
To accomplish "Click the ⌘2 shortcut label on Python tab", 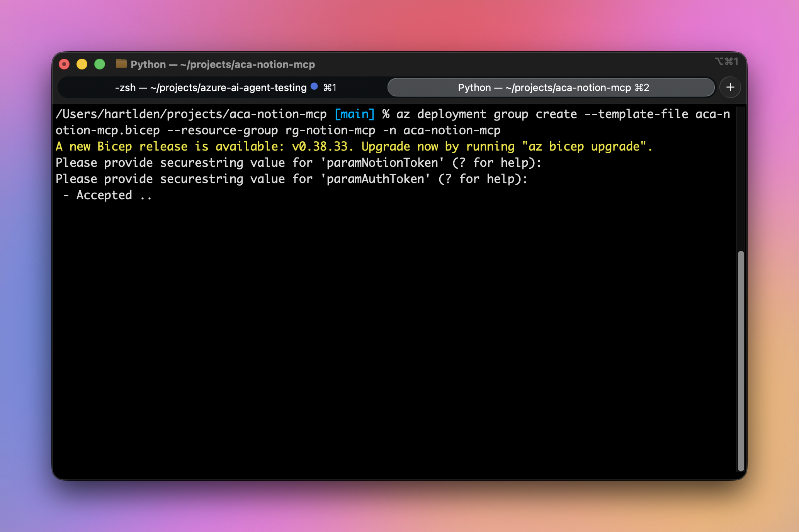I will click(x=642, y=88).
